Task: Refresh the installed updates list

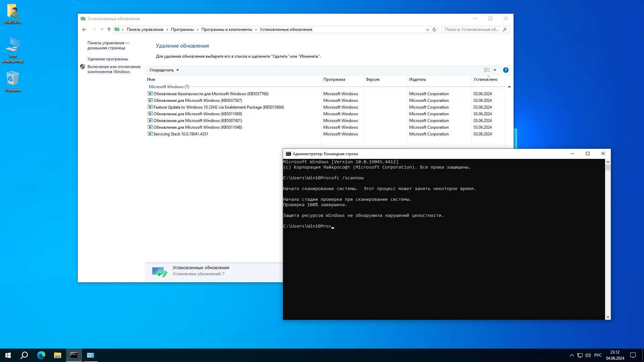Action: click(434, 29)
